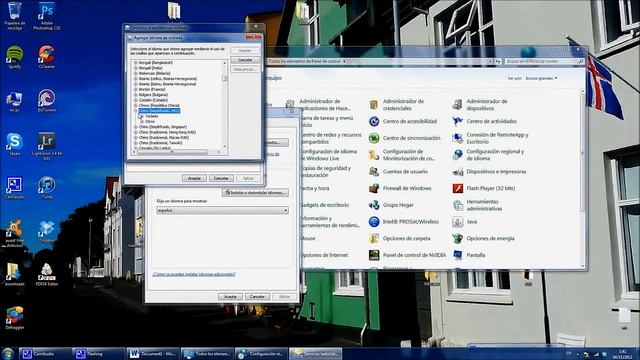Expand the Catalán (Catalán) tree node
640x360 pixels.
pos(136,100)
